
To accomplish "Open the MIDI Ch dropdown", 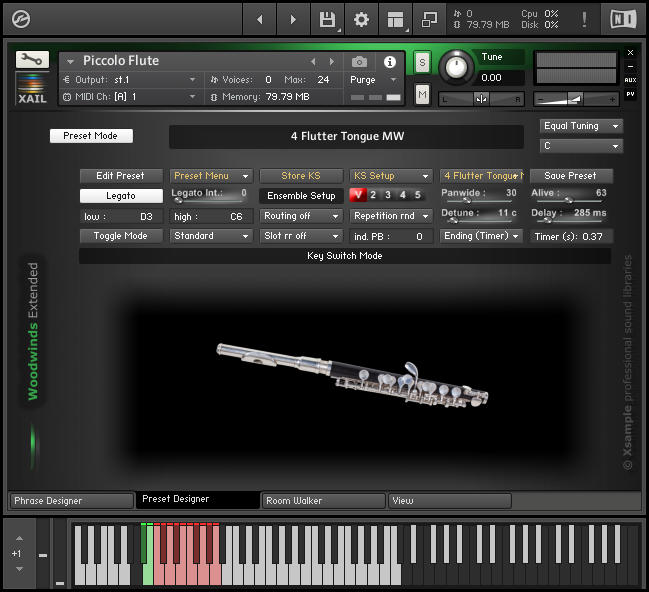I will [130, 97].
